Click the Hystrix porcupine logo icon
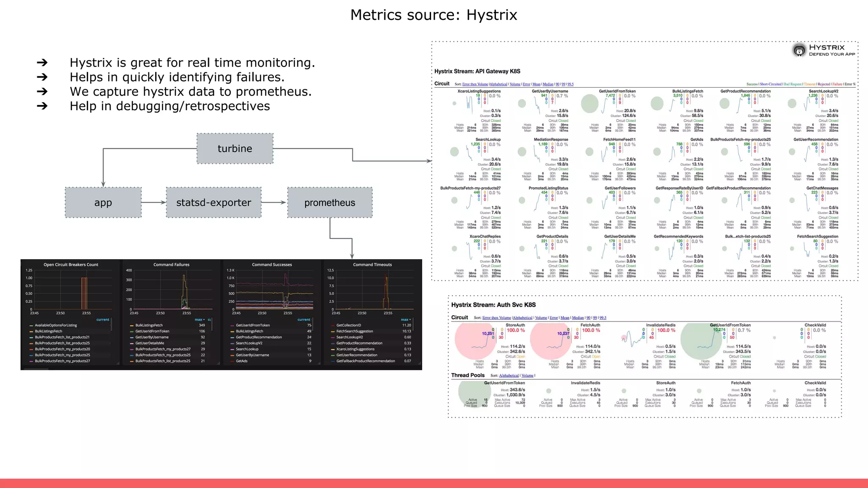 [799, 50]
